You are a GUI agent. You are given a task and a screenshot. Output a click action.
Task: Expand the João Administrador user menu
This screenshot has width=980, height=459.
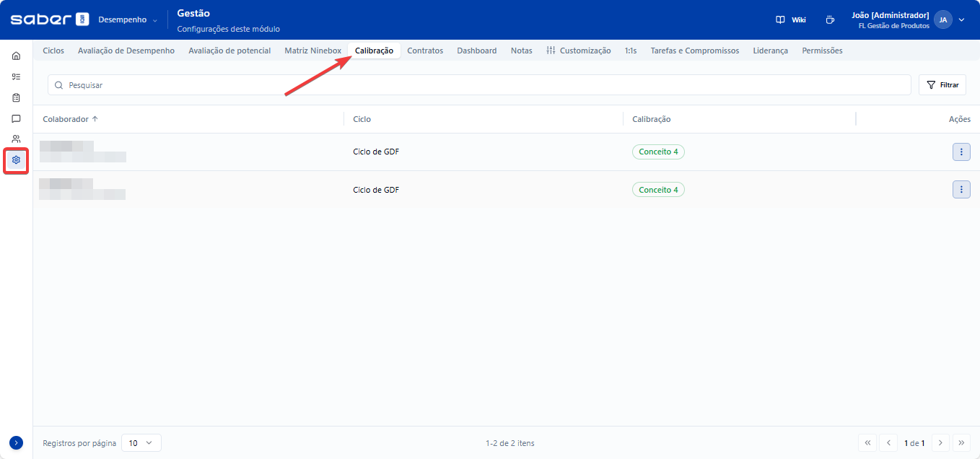961,19
